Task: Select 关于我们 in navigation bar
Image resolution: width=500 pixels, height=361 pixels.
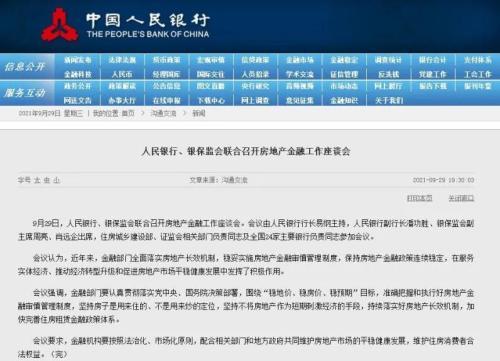Action: pyautogui.click(x=389, y=100)
